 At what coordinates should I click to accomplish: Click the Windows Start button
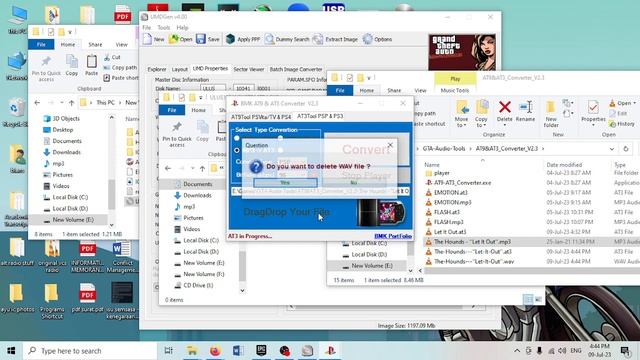point(11,351)
